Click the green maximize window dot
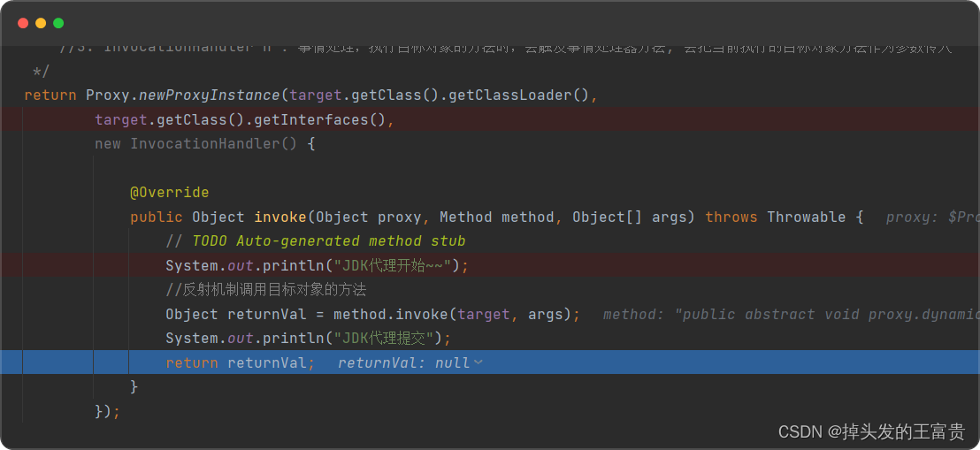Screen dimensions: 980x450 tap(58, 23)
